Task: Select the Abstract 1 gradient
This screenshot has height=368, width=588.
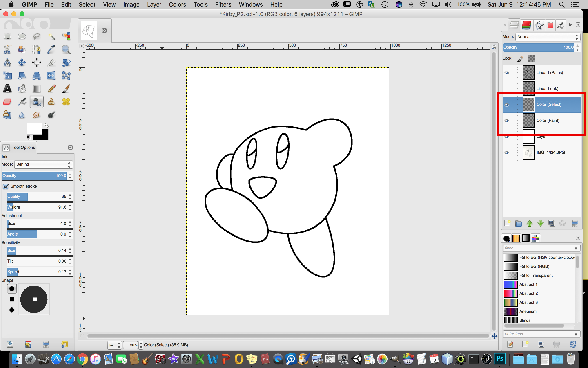Action: 539,285
